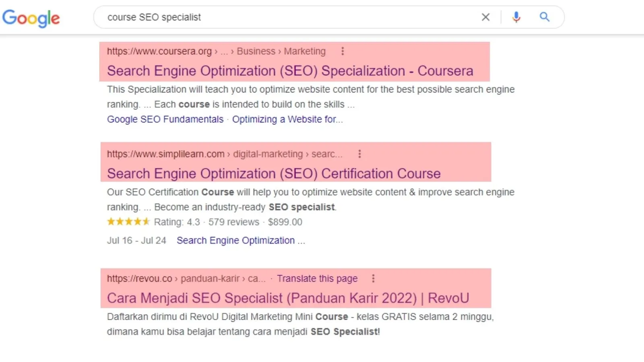Expand the truncated 'searc...' breadcrumb path
Viewport: 644px width, 362px height.
coord(327,154)
